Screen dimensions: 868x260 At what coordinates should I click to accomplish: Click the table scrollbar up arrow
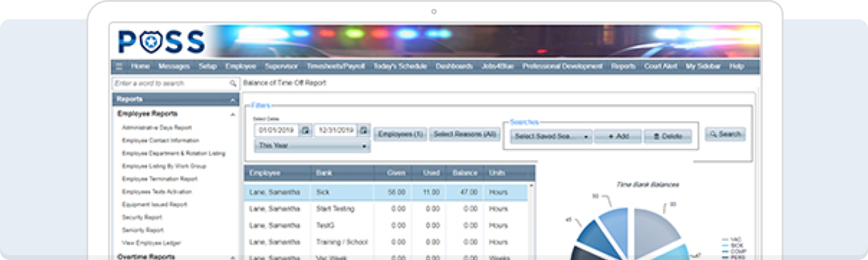click(x=531, y=185)
